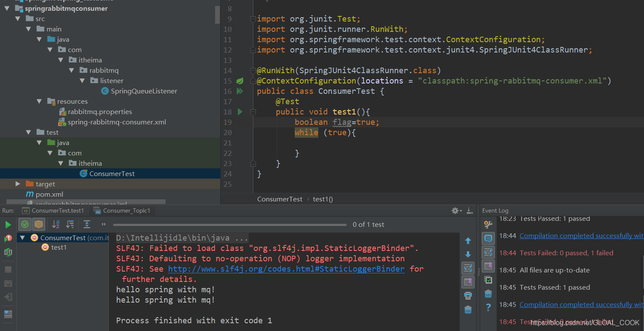This screenshot has height=331, width=644.
Task: Select pom.xml in project tree
Action: coord(44,195)
